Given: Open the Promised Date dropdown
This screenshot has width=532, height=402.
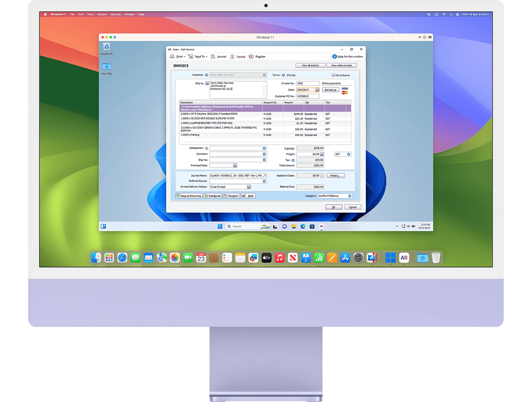Looking at the screenshot, I should tap(235, 166).
